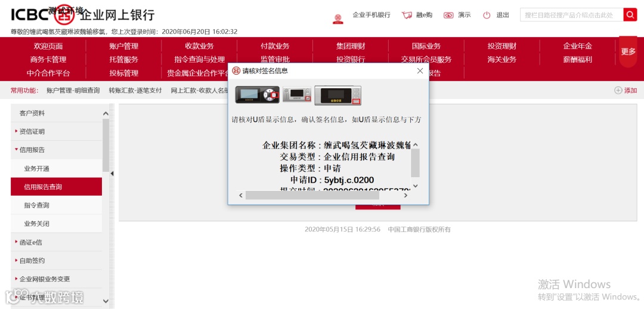Collapse the sidebar with the arrow handle
The image size is (644, 309).
click(112, 174)
